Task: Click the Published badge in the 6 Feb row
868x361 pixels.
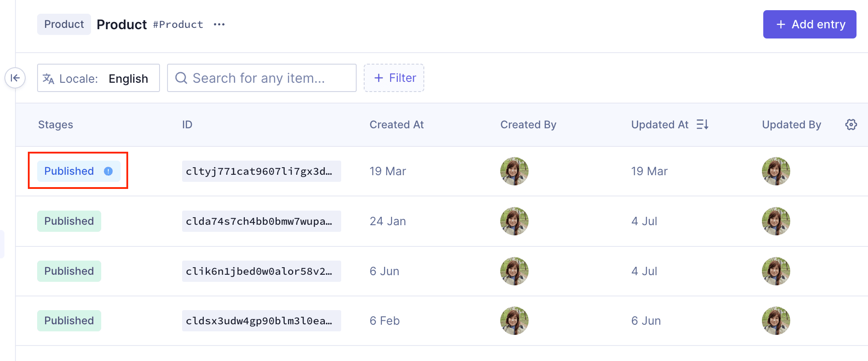Action: tap(69, 321)
